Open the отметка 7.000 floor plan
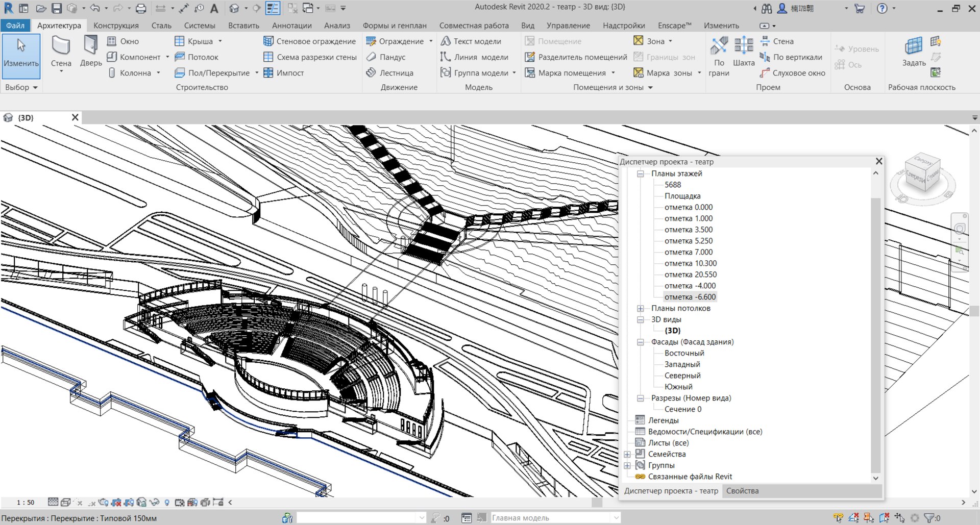The image size is (980, 525). click(x=688, y=252)
